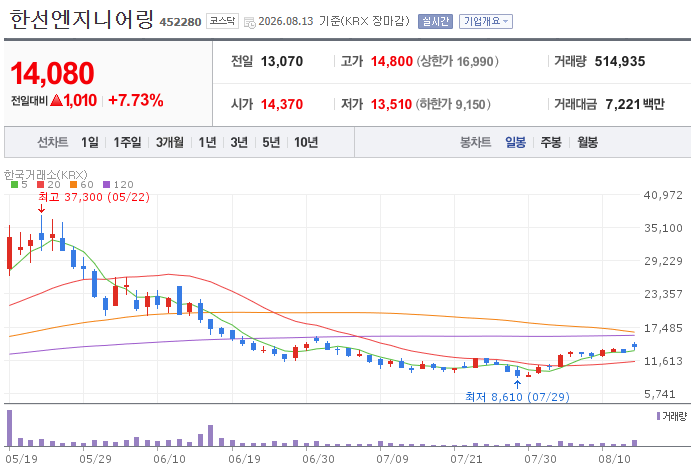Switch to 일봉 candlestick chart
The image size is (691, 467).
pyautogui.click(x=515, y=142)
